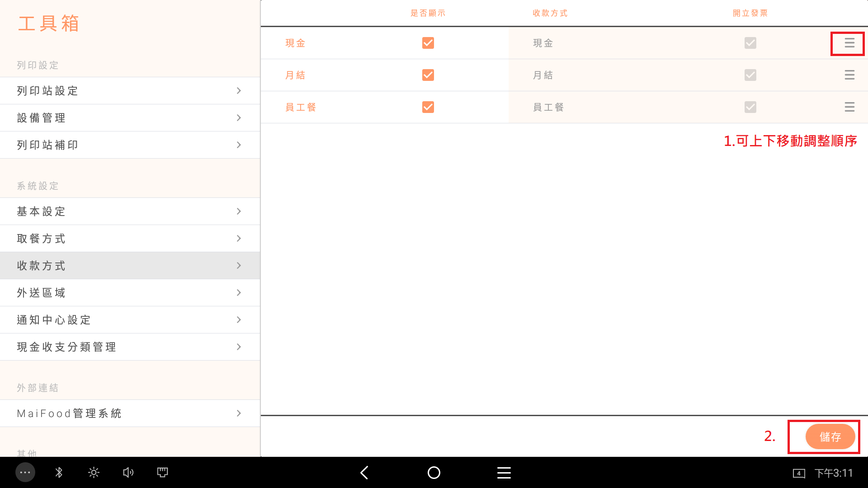Open the three-dots more options button

click(25, 473)
